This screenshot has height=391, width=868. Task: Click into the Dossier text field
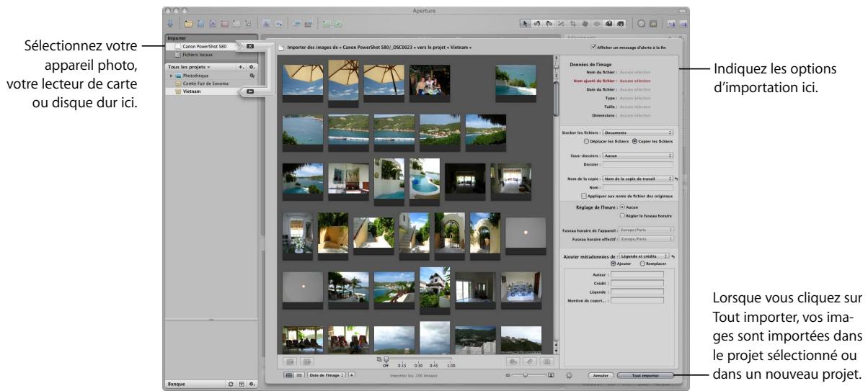tap(637, 163)
